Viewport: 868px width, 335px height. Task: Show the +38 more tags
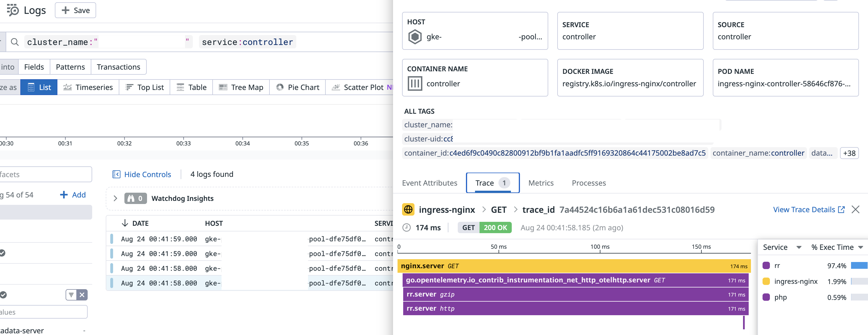pos(849,153)
